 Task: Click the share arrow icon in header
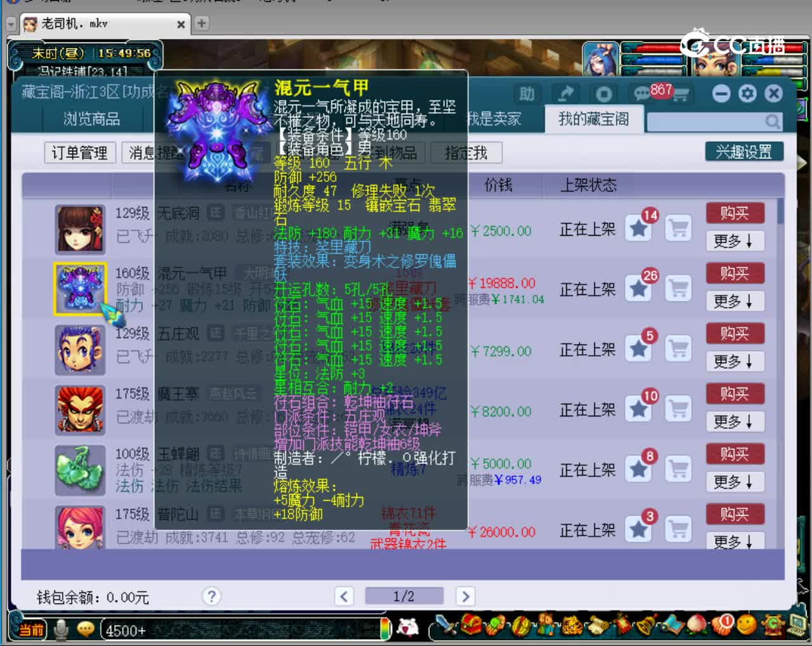pyautogui.click(x=565, y=94)
